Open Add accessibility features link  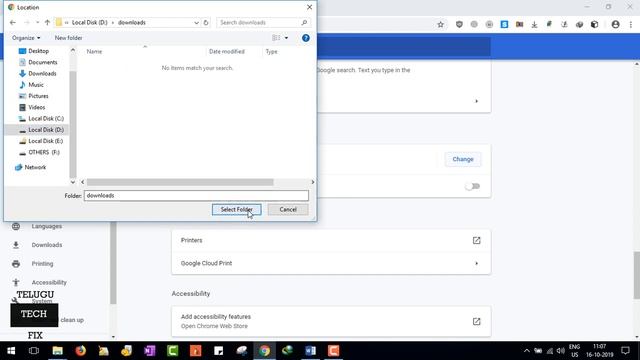coord(476,321)
